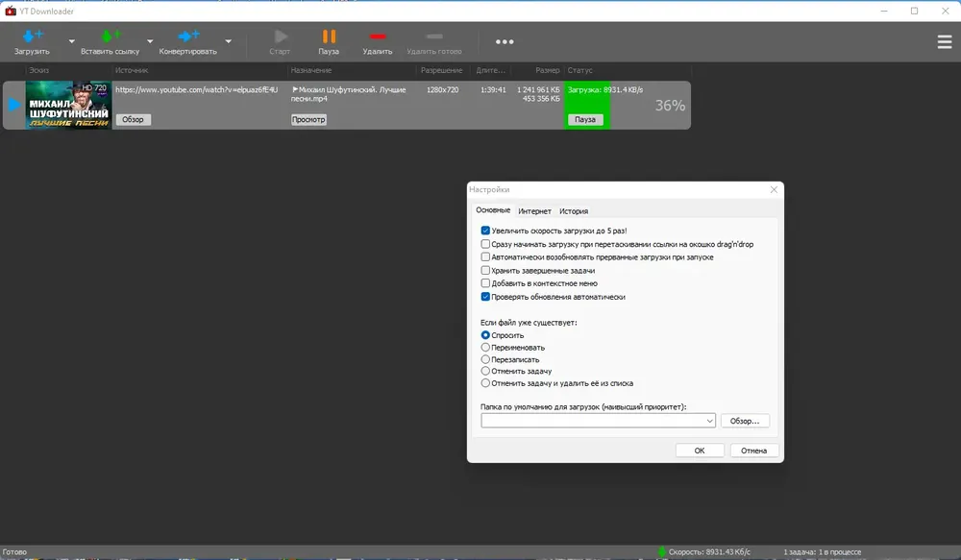This screenshot has width=961, height=560.
Task: Click the red Удалить delete icon
Action: (378, 37)
